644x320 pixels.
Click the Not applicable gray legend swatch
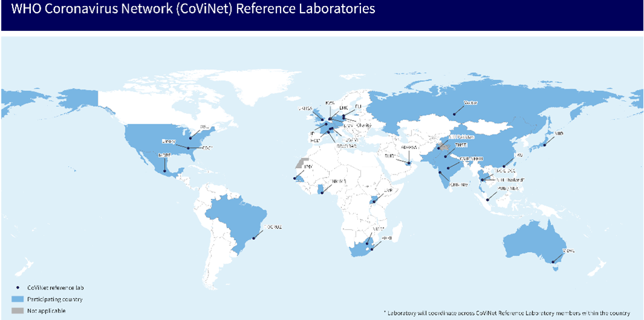[17, 311]
